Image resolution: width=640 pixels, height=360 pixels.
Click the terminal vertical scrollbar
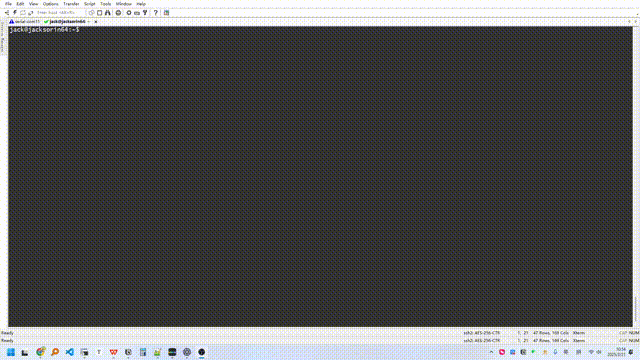click(x=635, y=177)
